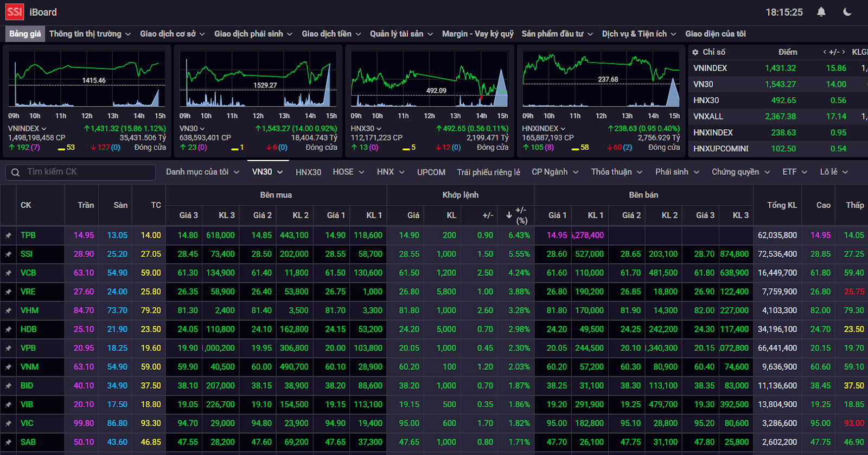
Task: Switch to UPCOM tab
Action: 431,172
